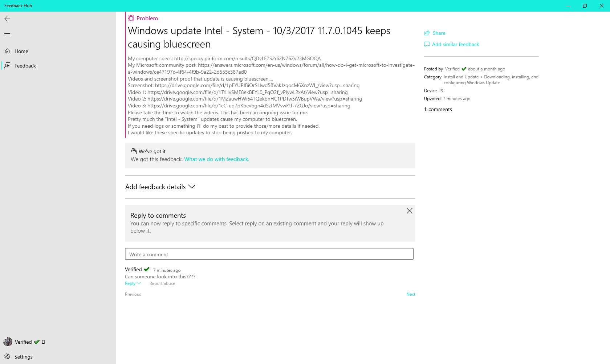
Task: Go to Next comments page
Action: pyautogui.click(x=411, y=294)
